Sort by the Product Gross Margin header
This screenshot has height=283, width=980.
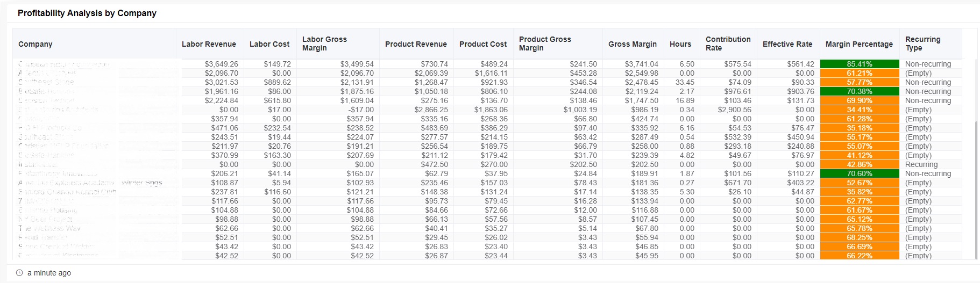coord(545,43)
